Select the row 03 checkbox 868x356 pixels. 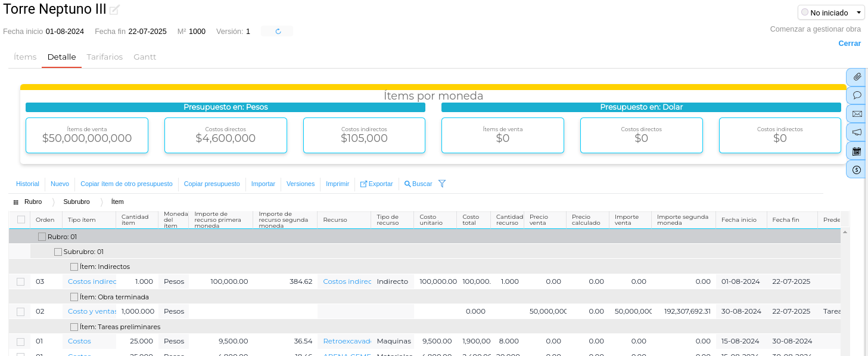point(21,281)
